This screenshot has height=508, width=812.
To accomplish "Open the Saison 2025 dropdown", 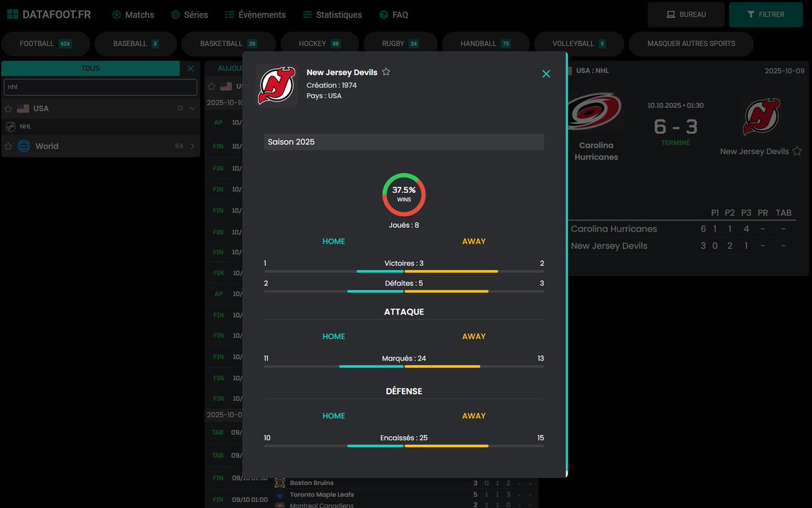I will pyautogui.click(x=404, y=142).
